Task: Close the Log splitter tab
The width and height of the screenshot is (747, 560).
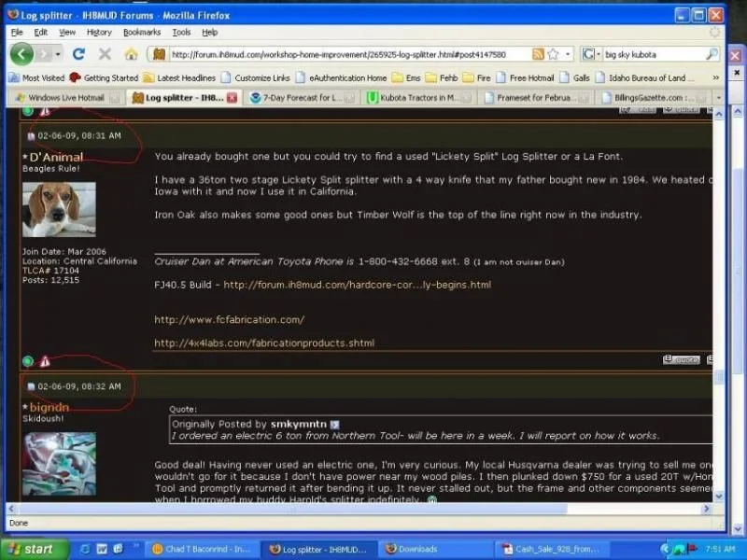Action: (232, 98)
